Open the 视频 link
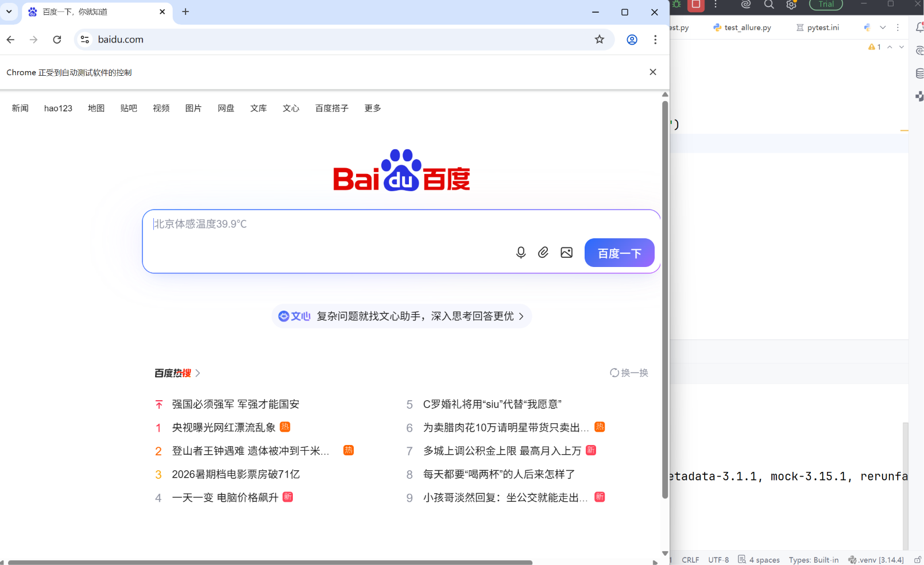Screen dimensions: 924x565 point(161,108)
